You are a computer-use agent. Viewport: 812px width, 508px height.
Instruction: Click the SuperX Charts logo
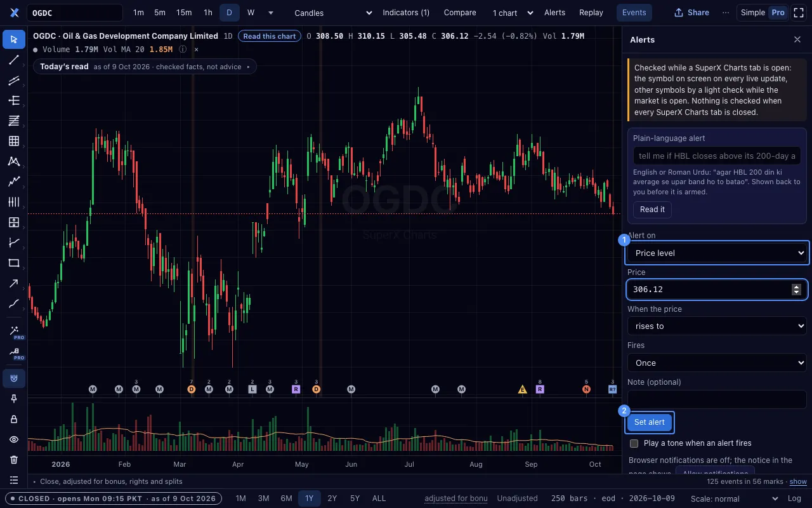14,13
